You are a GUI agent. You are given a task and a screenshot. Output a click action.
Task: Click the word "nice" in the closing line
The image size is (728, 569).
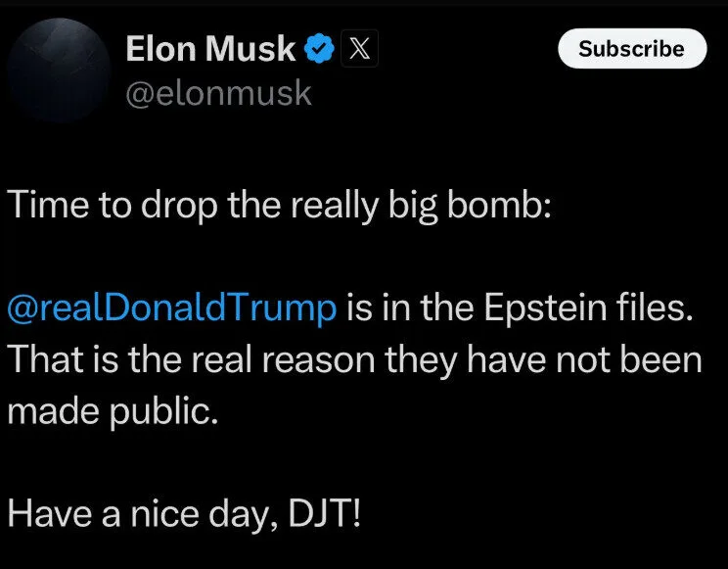pyautogui.click(x=161, y=513)
